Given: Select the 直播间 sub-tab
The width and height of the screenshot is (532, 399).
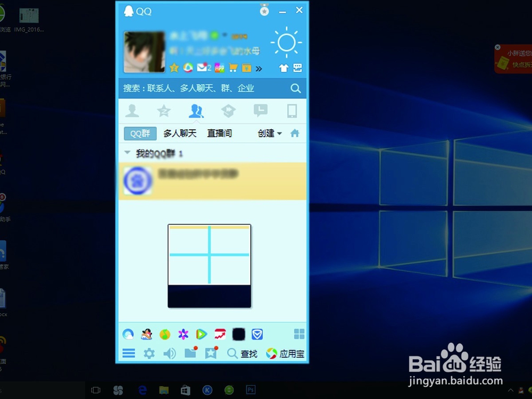Looking at the screenshot, I should (x=220, y=134).
